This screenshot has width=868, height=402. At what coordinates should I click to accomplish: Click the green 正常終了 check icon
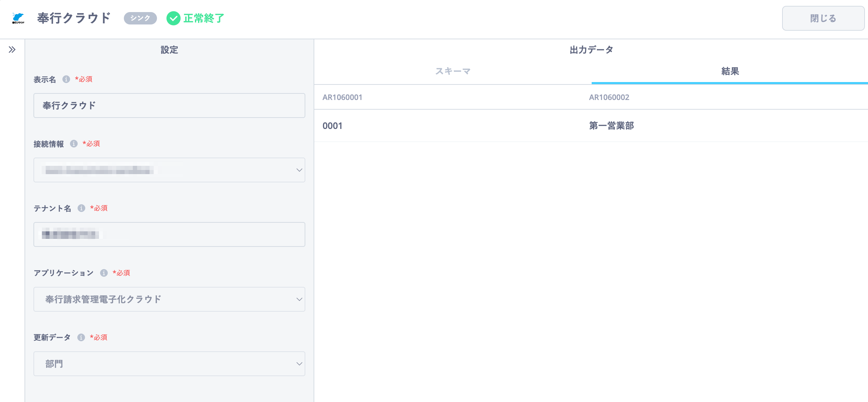174,18
